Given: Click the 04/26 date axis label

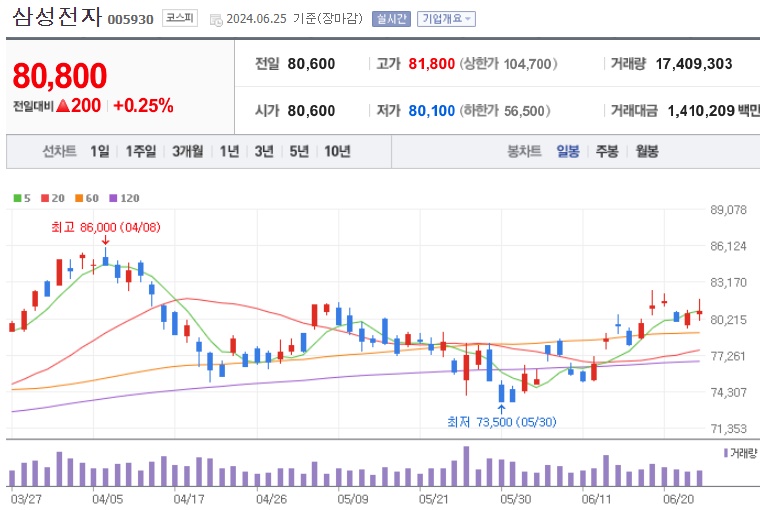Looking at the screenshot, I should 271,499.
